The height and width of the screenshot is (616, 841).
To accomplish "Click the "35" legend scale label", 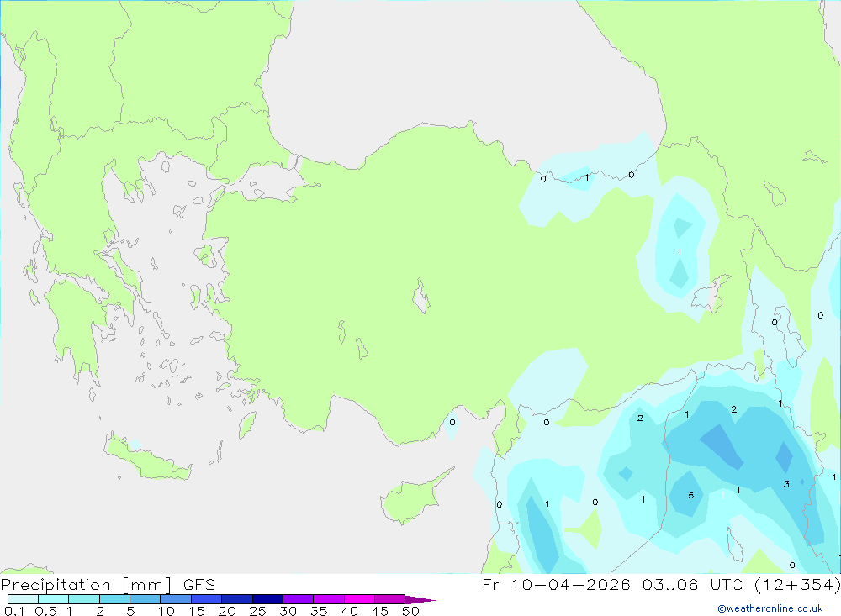I will (x=319, y=611).
